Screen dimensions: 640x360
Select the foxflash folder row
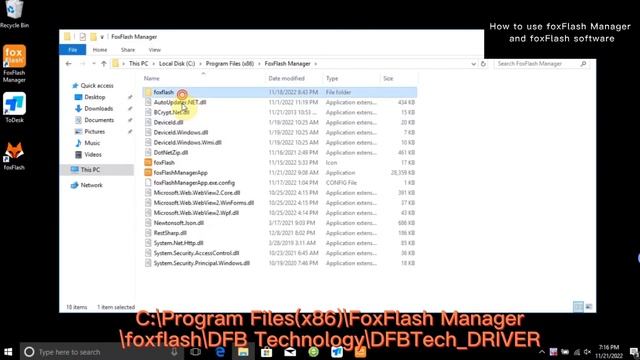tap(280, 92)
